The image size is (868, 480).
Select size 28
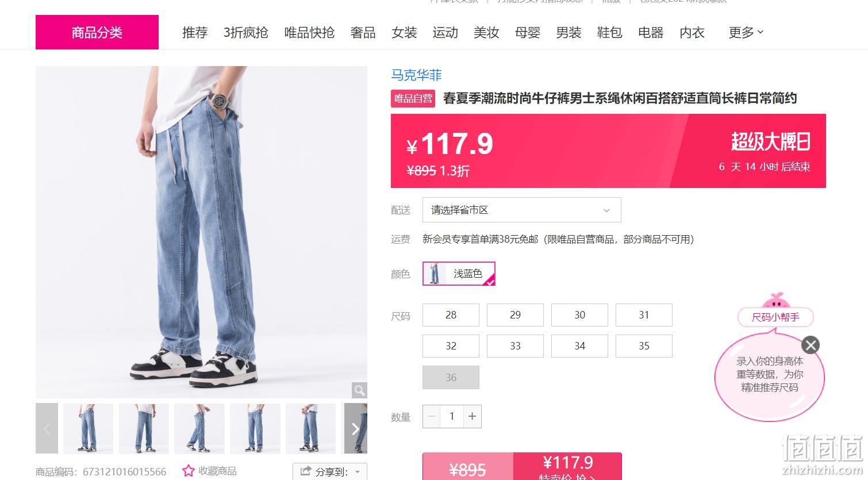click(x=451, y=315)
